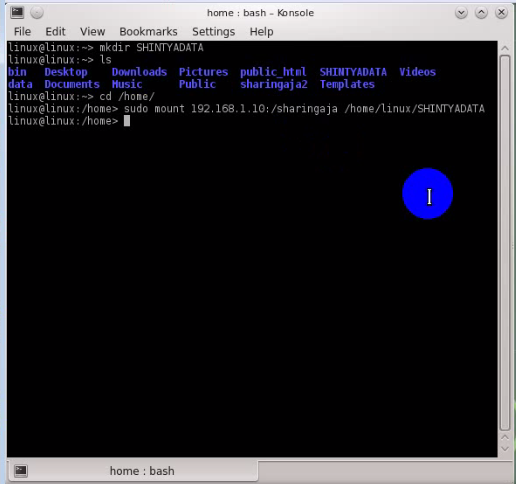Click the 'Desktop' directory name
This screenshot has height=484, width=516.
pos(66,72)
